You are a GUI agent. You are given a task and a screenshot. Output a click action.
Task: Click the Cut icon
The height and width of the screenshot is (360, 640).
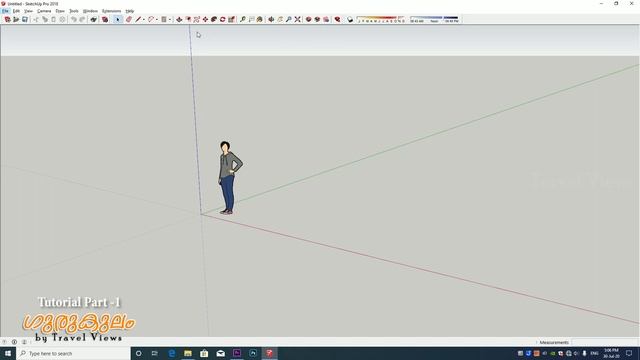pyautogui.click(x=36, y=19)
